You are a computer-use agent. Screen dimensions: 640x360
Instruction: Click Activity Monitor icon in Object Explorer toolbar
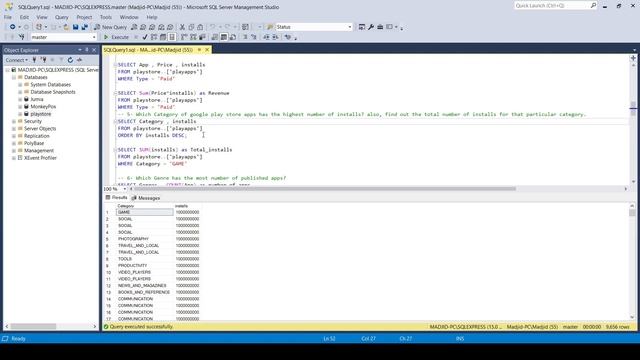[80, 60]
